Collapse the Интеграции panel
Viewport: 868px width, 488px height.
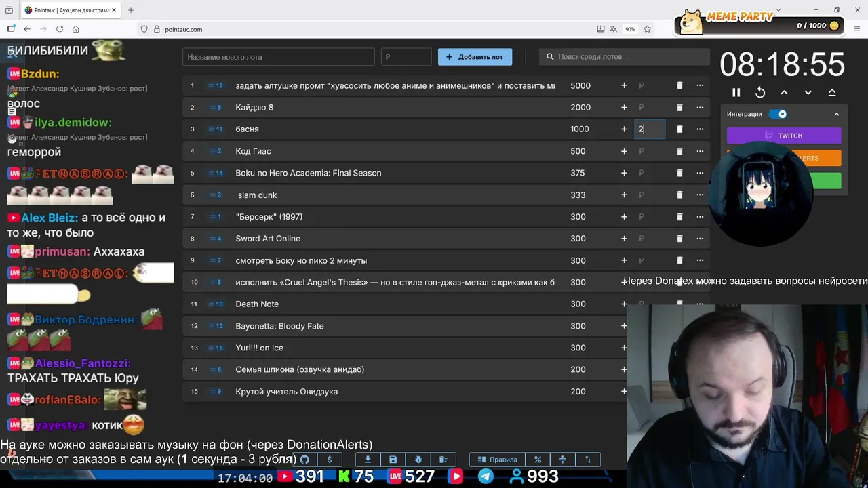click(x=836, y=114)
